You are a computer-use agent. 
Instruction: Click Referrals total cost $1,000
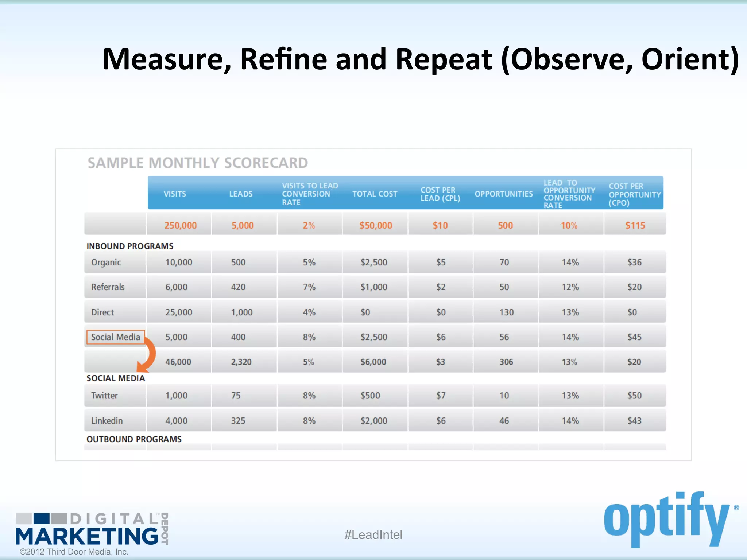[x=374, y=287]
